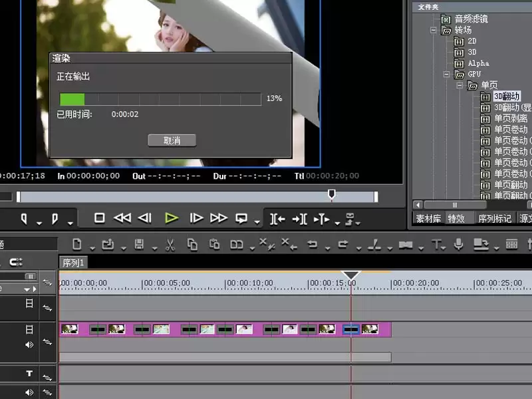Select the Alpha transition folder
This screenshot has width=532, height=399.
pyautogui.click(x=478, y=63)
